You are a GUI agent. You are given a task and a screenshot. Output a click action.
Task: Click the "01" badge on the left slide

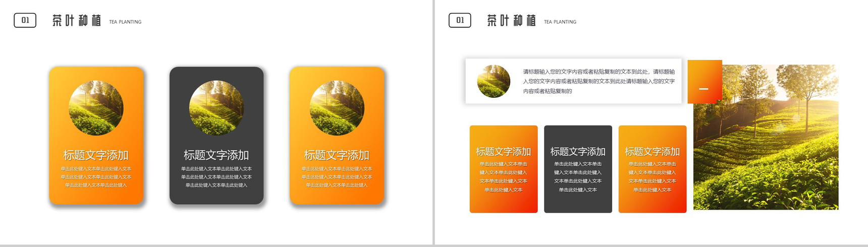pyautogui.click(x=25, y=21)
